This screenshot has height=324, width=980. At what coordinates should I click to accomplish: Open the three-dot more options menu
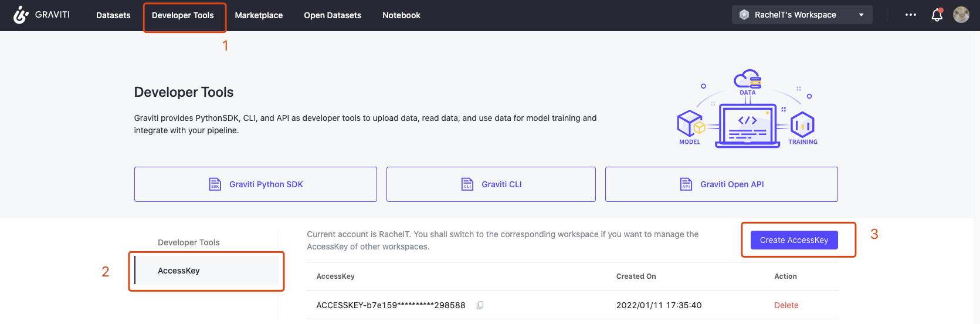pyautogui.click(x=911, y=15)
